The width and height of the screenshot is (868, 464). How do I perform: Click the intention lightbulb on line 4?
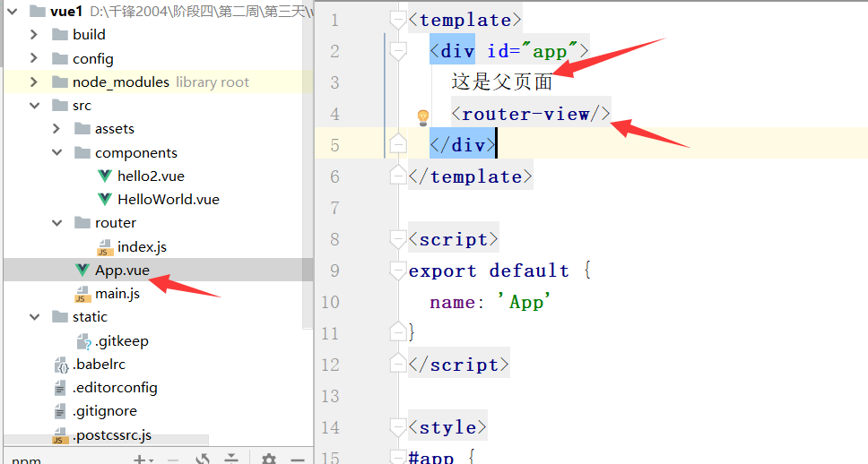423,117
